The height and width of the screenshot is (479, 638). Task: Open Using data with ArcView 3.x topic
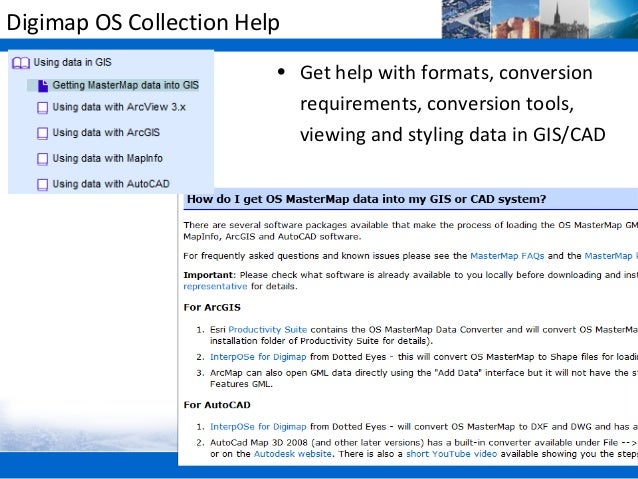(119, 107)
